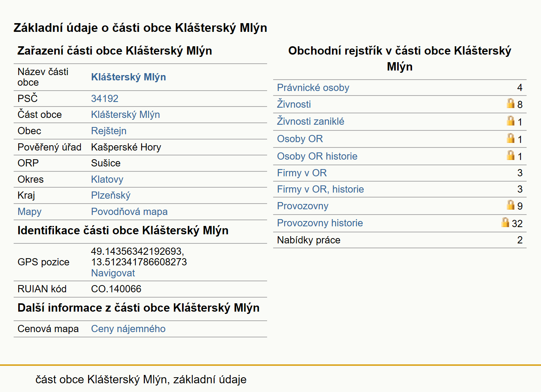Viewport: 541px width, 392px height.
Task: Open the Klatovy district link
Action: click(107, 179)
